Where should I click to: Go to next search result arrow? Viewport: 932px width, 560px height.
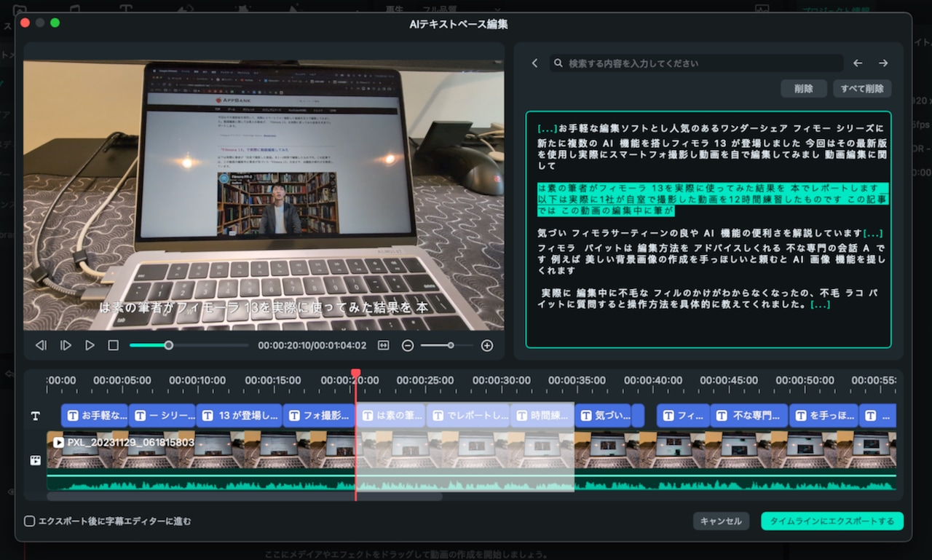tap(883, 63)
